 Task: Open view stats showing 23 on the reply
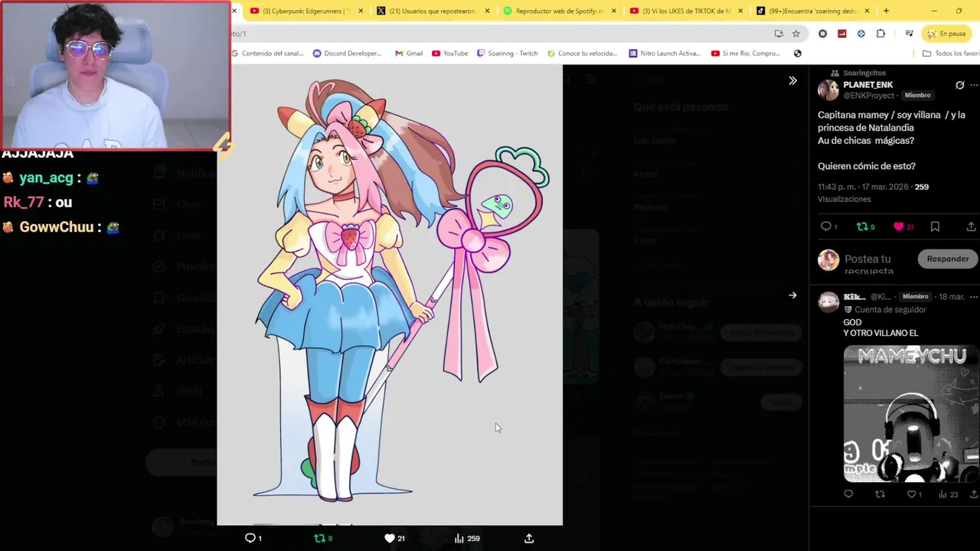click(948, 494)
